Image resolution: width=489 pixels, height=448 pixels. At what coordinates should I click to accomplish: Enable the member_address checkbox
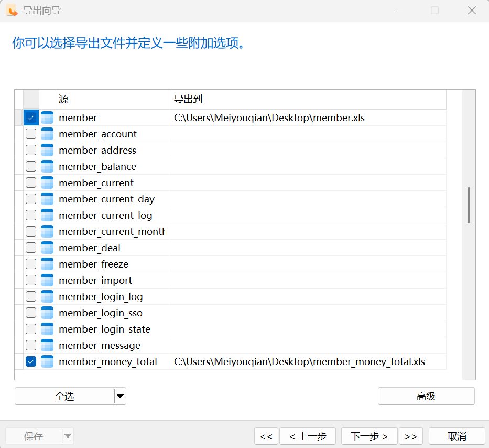31,151
